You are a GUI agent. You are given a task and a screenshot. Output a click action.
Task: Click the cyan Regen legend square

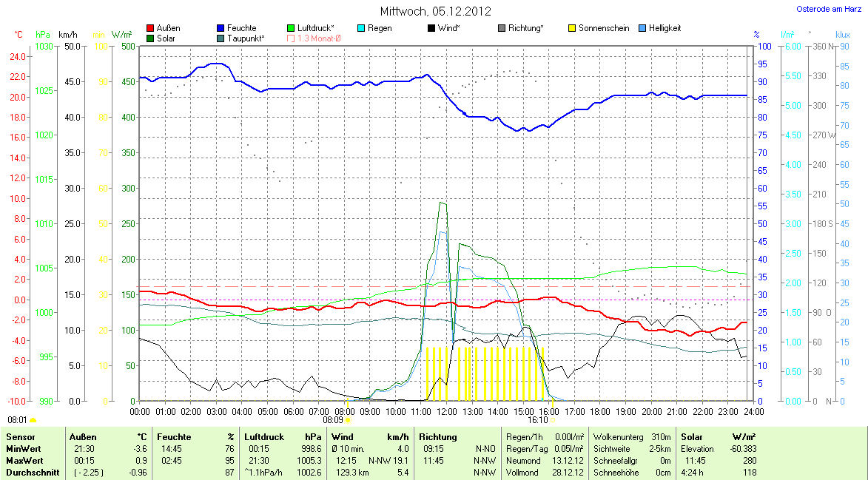pyautogui.click(x=361, y=28)
